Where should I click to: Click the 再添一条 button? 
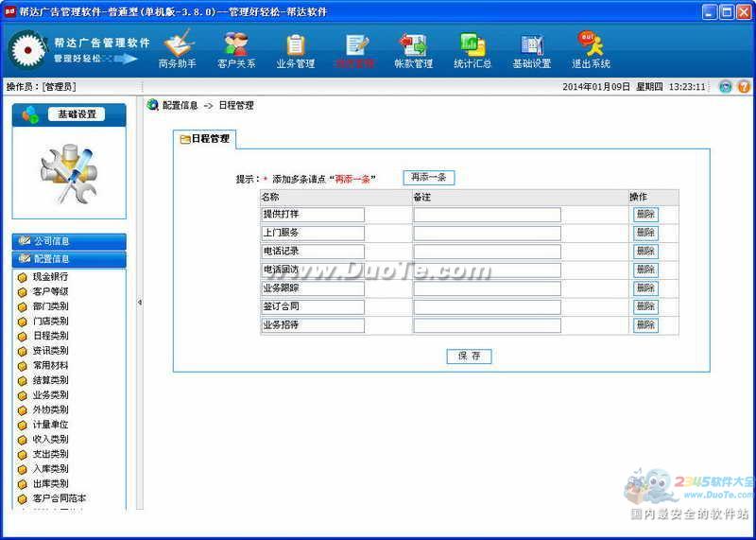tap(429, 178)
